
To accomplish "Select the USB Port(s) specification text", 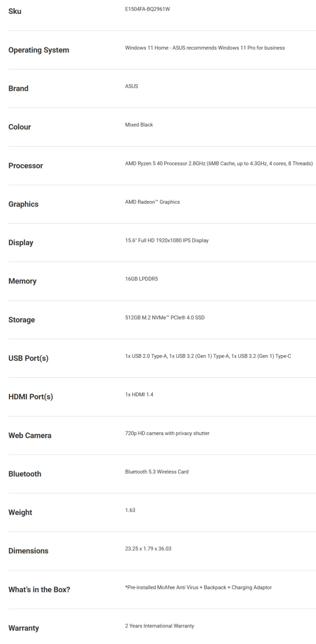I will 208,356.
